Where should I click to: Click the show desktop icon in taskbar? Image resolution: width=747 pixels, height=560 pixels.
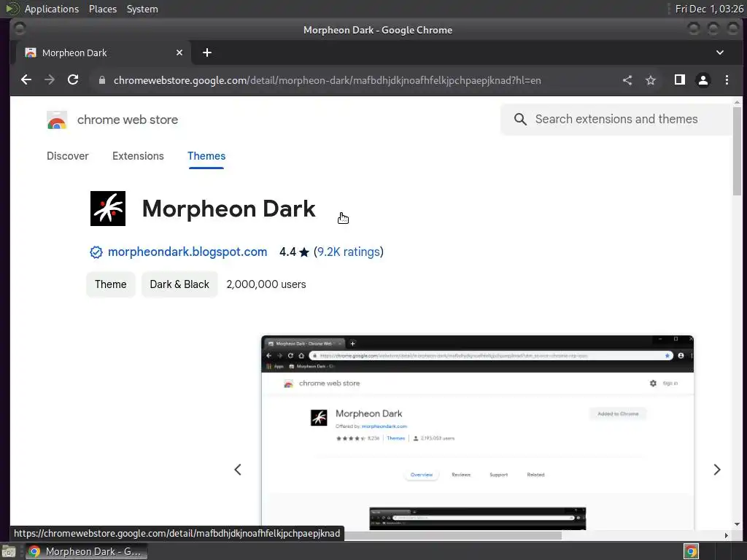[x=9, y=551]
